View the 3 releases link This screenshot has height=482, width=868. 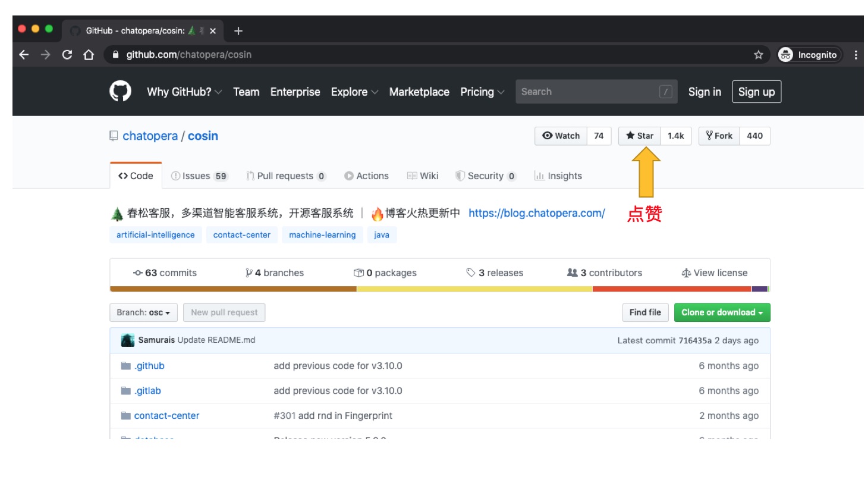tap(495, 273)
